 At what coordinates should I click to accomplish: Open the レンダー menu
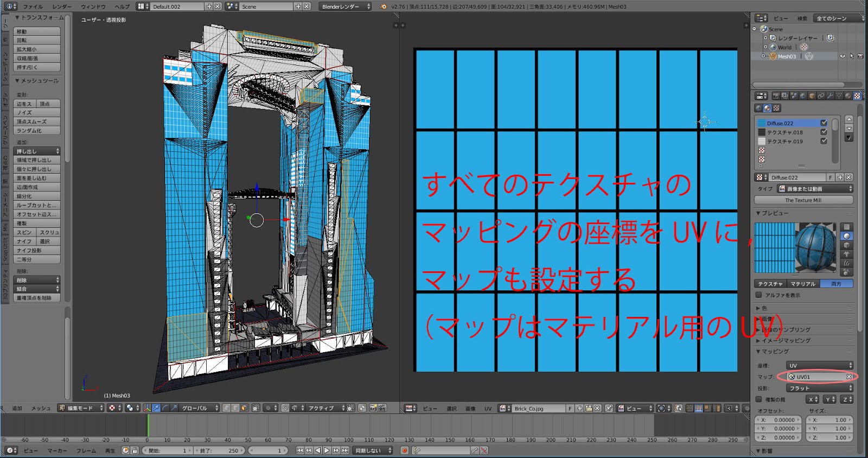[x=62, y=7]
